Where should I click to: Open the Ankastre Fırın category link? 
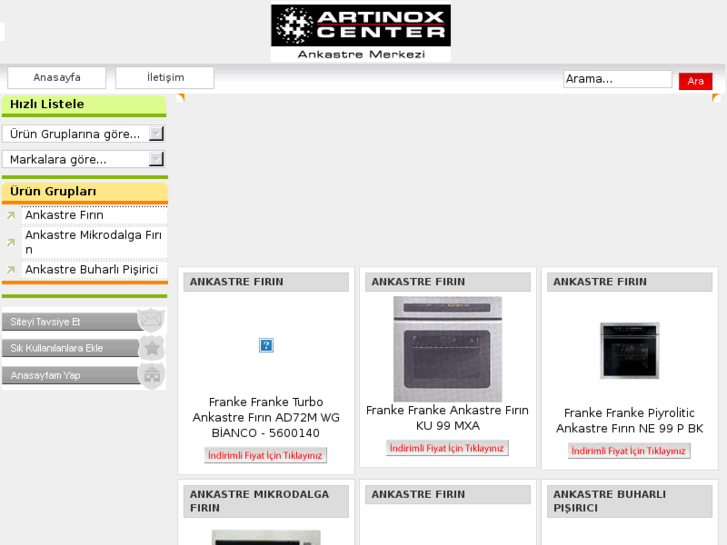click(64, 215)
